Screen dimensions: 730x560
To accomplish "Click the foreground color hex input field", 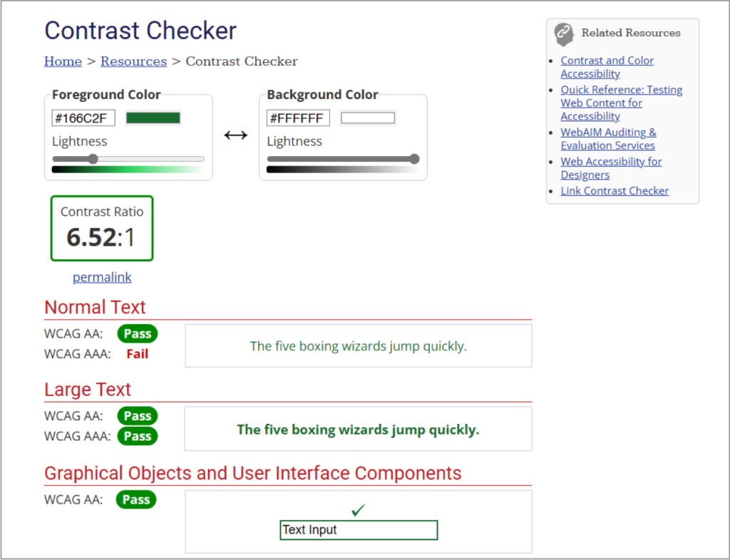I will [83, 118].
